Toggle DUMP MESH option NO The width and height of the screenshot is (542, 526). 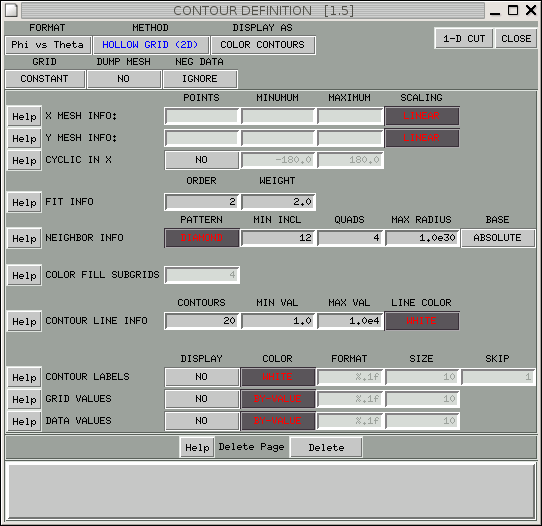[124, 79]
